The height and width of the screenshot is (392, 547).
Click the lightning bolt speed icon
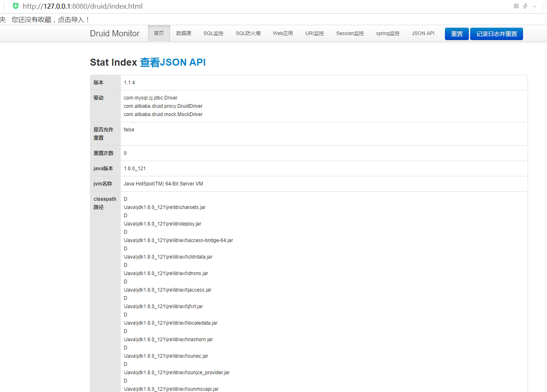tap(525, 6)
